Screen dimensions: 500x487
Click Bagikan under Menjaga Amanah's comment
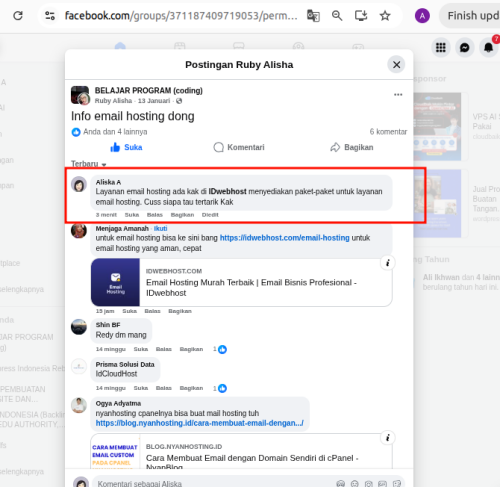pos(180,311)
